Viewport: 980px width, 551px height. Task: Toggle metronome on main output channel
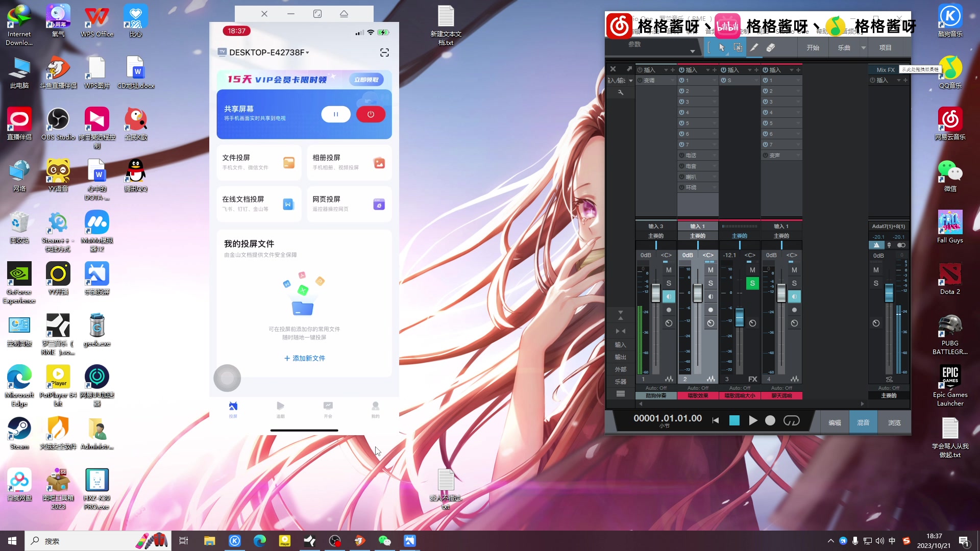[876, 245]
